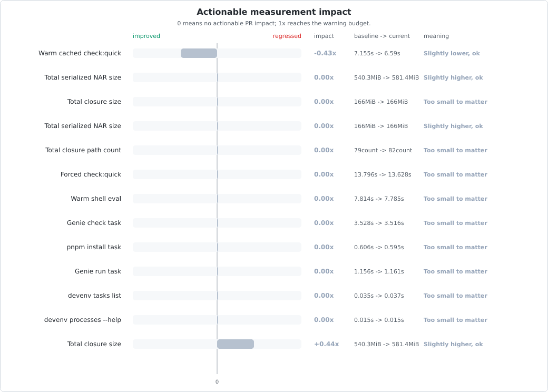The image size is (548, 392).
Task: Click the "-0.43x" impact value
Action: tap(325, 53)
